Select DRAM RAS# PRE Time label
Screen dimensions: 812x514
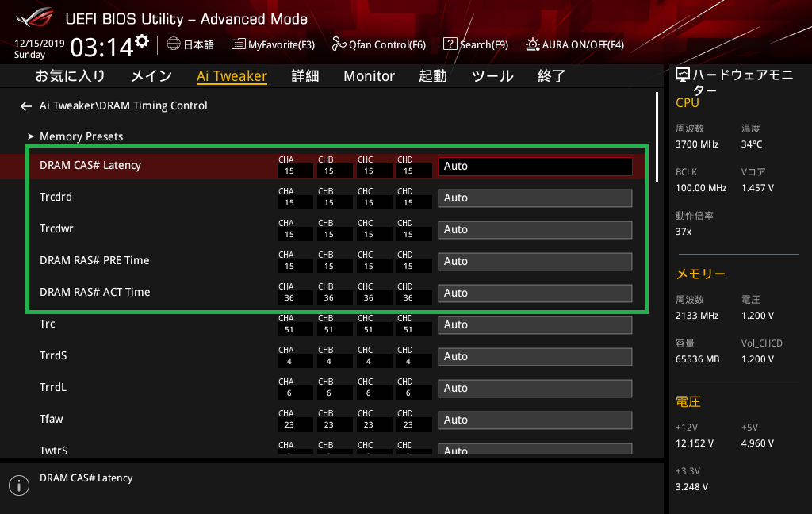[94, 261]
